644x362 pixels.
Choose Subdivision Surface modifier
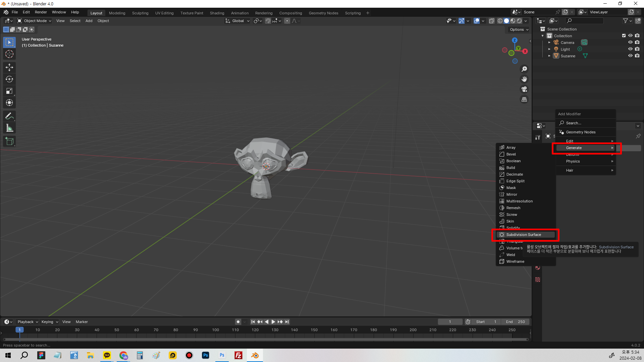(x=526, y=235)
